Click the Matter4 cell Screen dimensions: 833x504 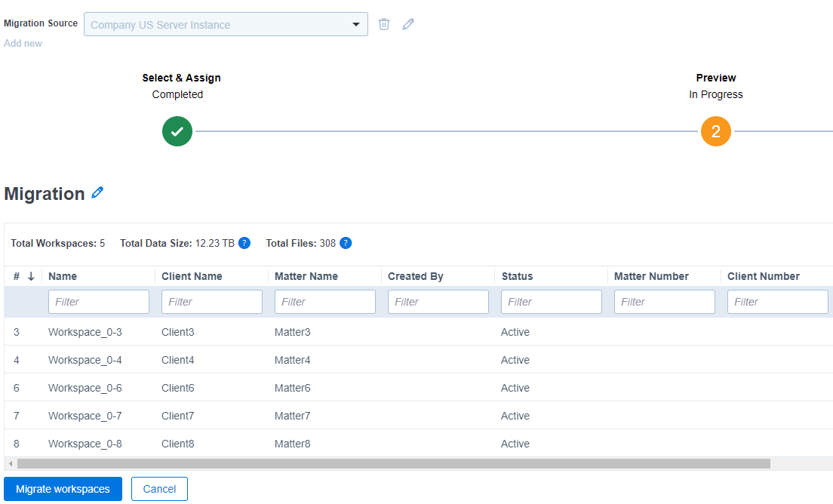click(x=292, y=360)
